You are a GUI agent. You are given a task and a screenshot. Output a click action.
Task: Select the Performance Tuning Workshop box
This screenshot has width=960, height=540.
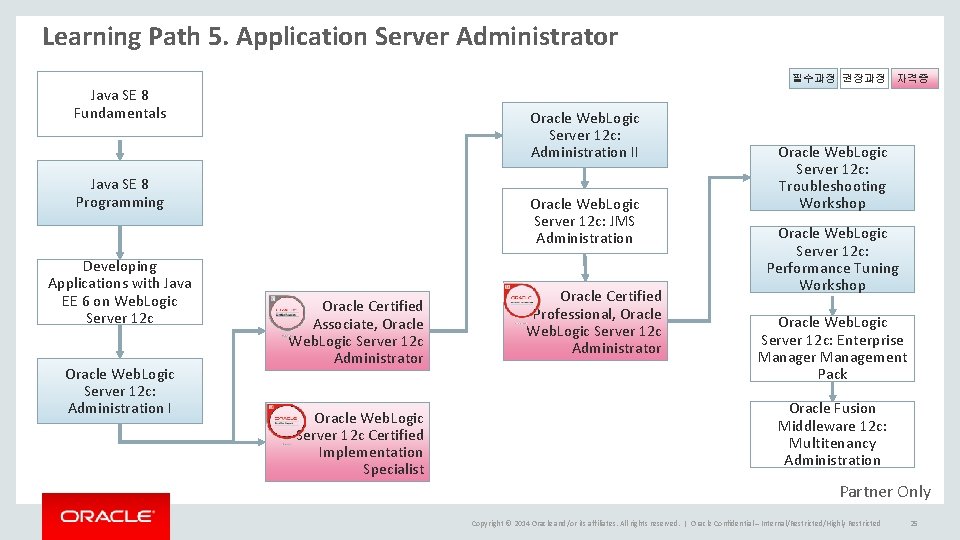832,260
